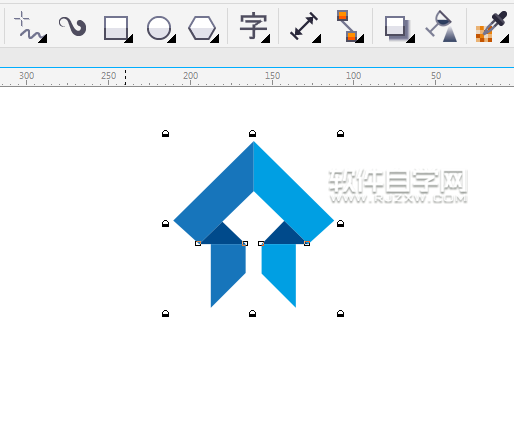Viewport: 514px width, 439px height.
Task: Click the top-center selection handle
Action: tap(253, 134)
